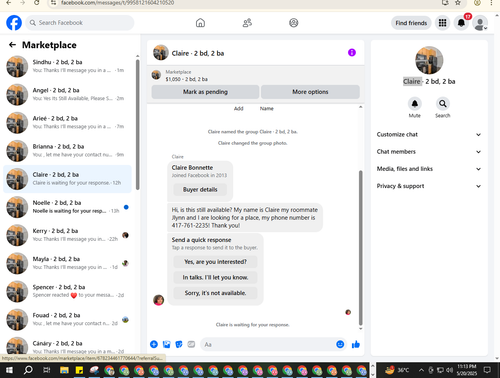Click More options button
Screen dimensions: 500x378
310,92
